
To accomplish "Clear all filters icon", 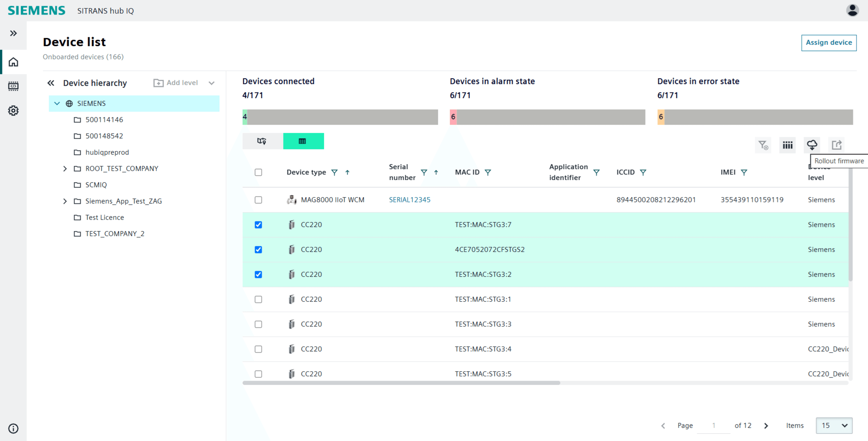I will [x=763, y=145].
